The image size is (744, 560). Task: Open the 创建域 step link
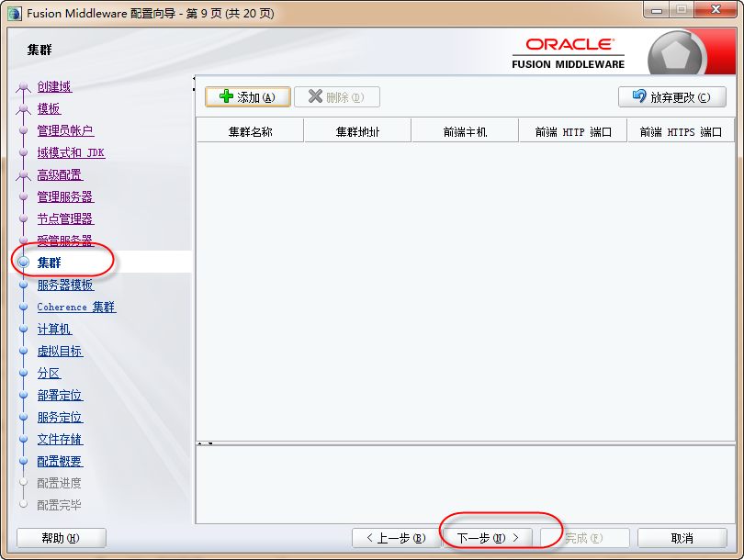(54, 87)
